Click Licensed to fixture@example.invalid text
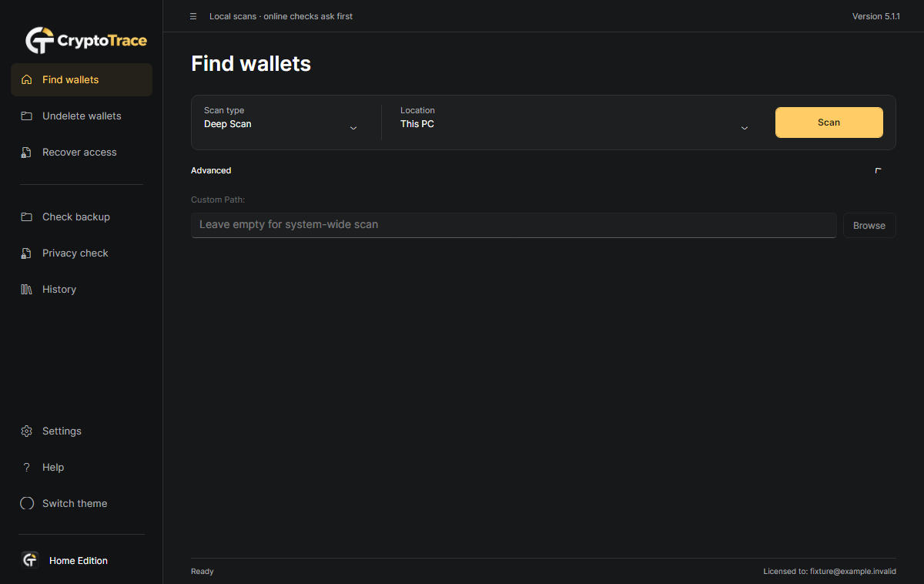The image size is (924, 584). tap(829, 572)
